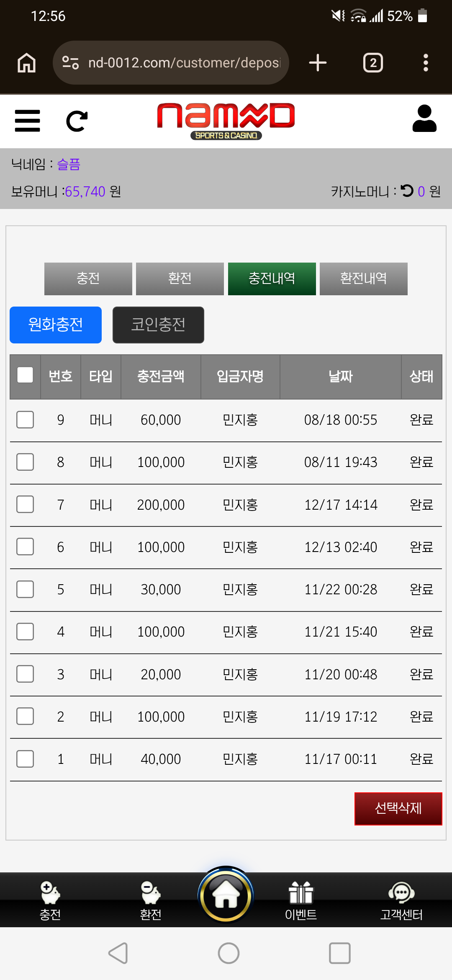Open the hamburger menu icon
This screenshot has width=452, height=980.
point(27,121)
